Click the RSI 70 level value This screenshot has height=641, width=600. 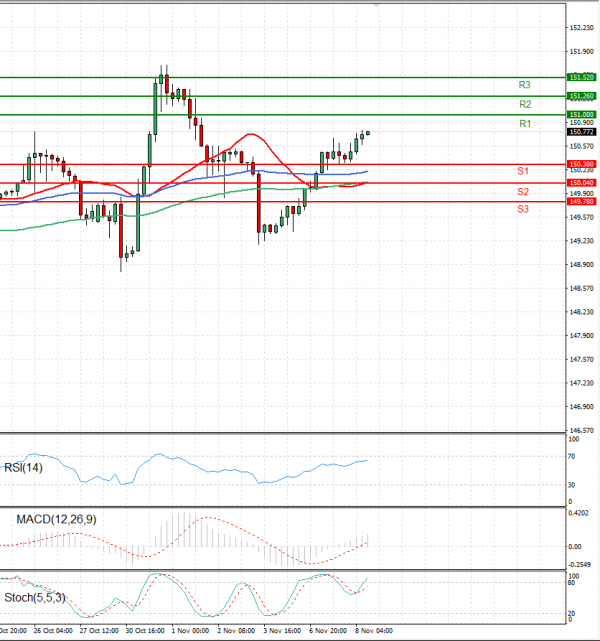click(x=571, y=456)
